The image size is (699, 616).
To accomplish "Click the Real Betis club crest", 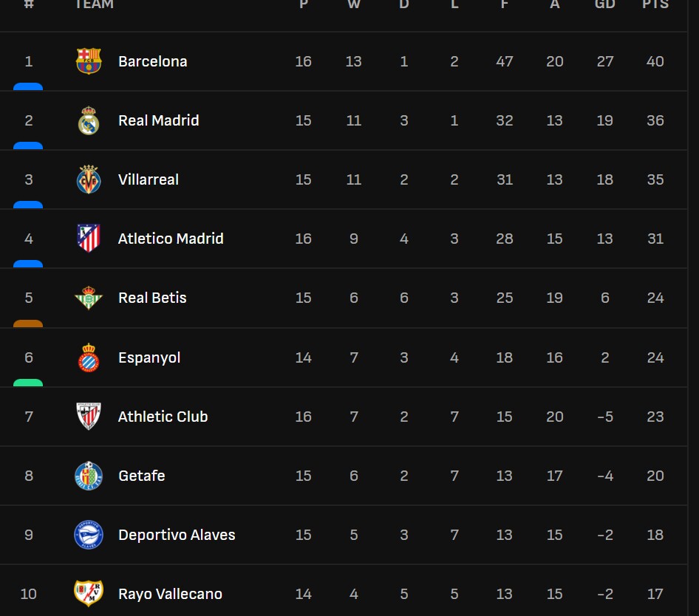I will (89, 298).
